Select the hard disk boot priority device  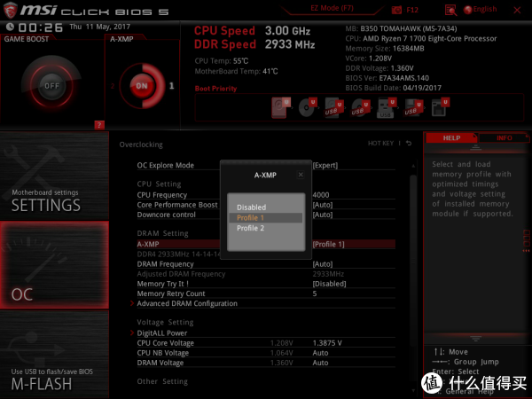click(x=281, y=107)
